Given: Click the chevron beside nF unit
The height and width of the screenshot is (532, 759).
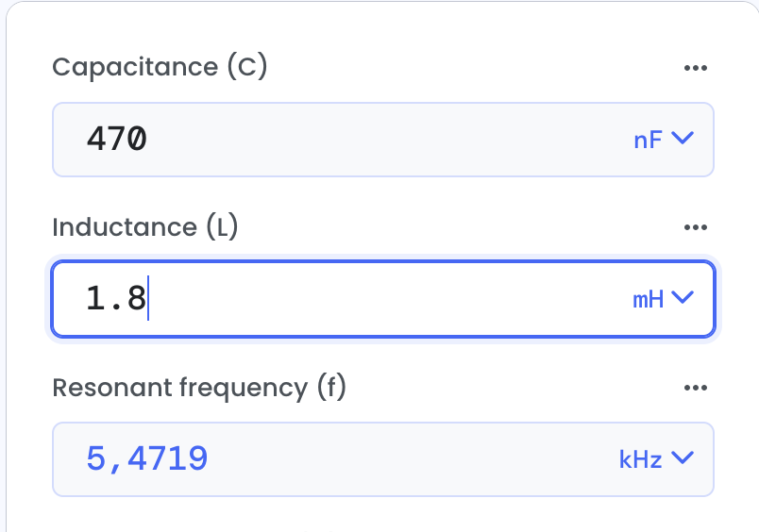Looking at the screenshot, I should tap(683, 138).
